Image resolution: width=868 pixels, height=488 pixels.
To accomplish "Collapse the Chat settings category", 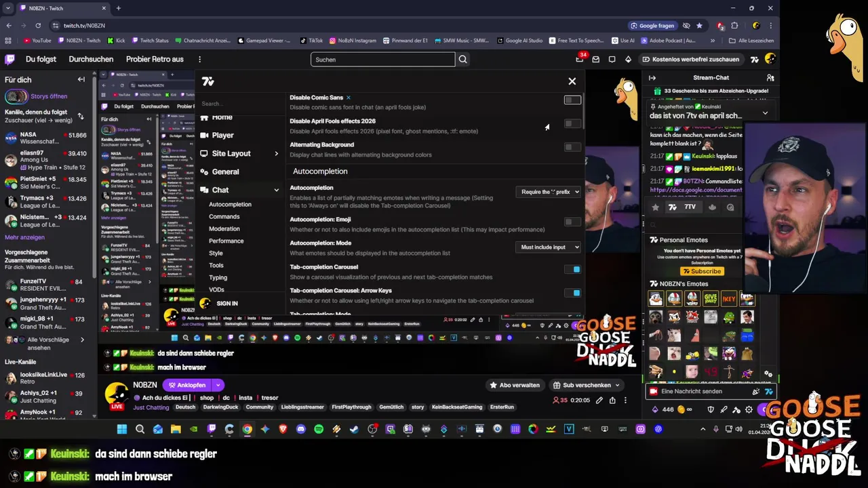I will tap(276, 190).
